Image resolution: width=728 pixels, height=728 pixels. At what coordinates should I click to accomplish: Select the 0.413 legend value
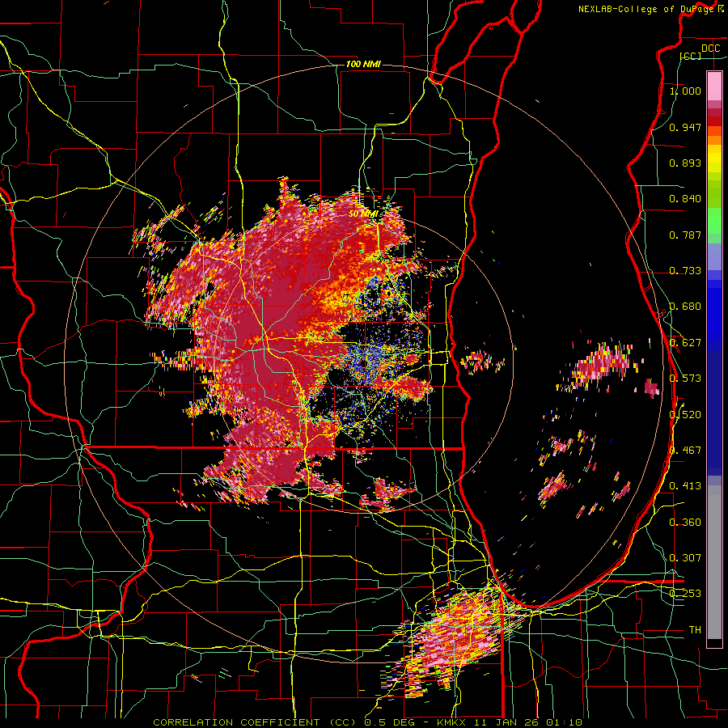(685, 486)
